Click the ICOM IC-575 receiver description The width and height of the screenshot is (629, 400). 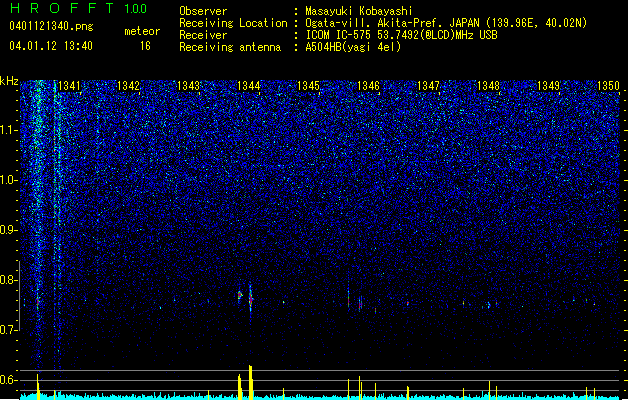coord(401,35)
